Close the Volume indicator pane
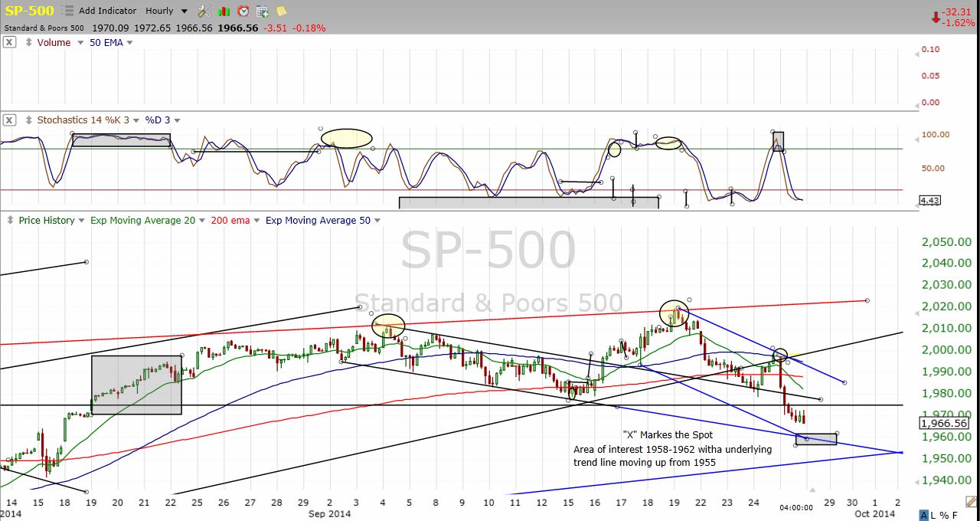The image size is (980, 521). pos(8,42)
